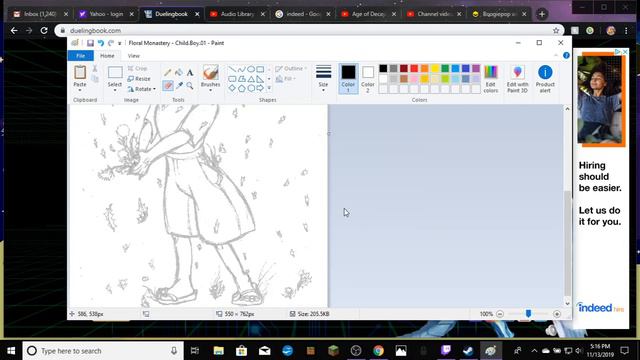Click the Cut scissors icon
640x360 pixels.
[x=95, y=69]
